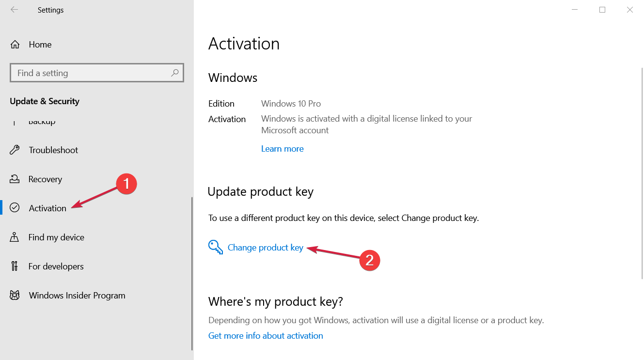Screen dimensions: 644x360
Task: Click the sidebar vertical scrollbar
Action: coord(192,273)
